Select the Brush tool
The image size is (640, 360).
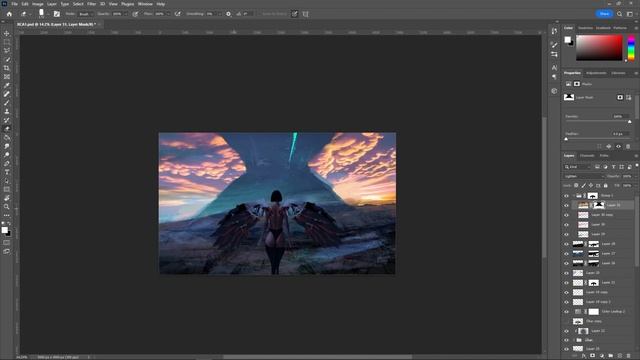(7, 103)
